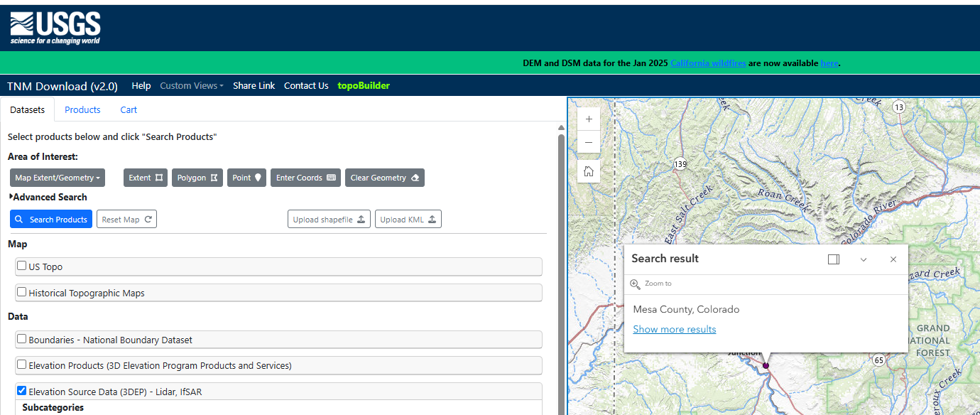Open the Custom Views dropdown menu
Viewport: 980px width, 415px height.
[x=191, y=85]
